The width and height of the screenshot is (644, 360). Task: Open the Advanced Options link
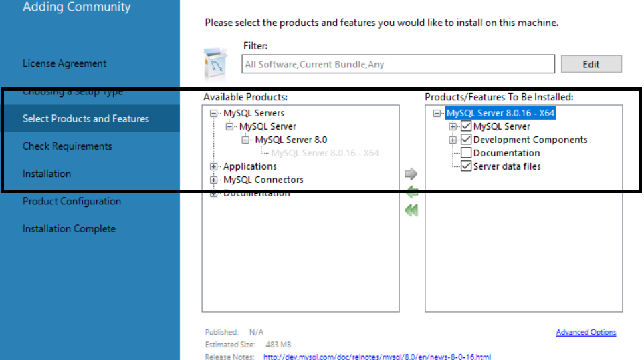click(586, 332)
